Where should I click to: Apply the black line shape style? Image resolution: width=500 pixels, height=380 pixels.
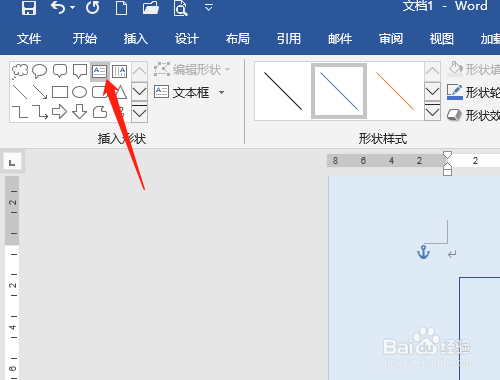click(283, 91)
